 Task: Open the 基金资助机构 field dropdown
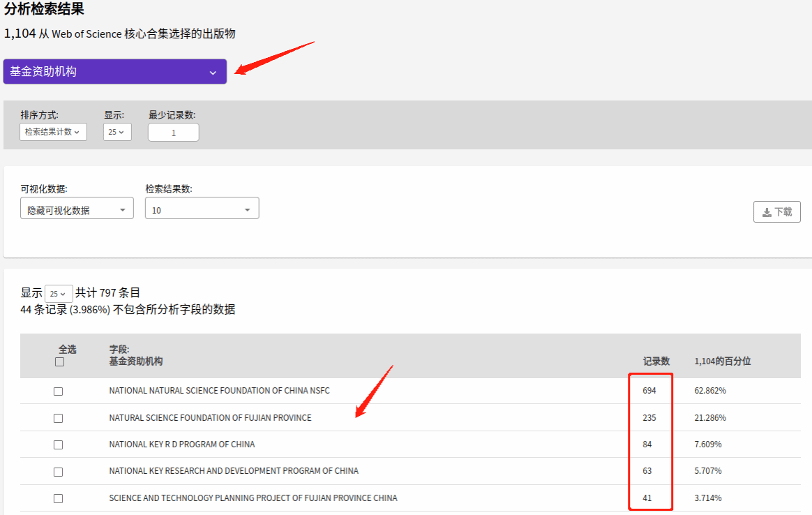(115, 71)
